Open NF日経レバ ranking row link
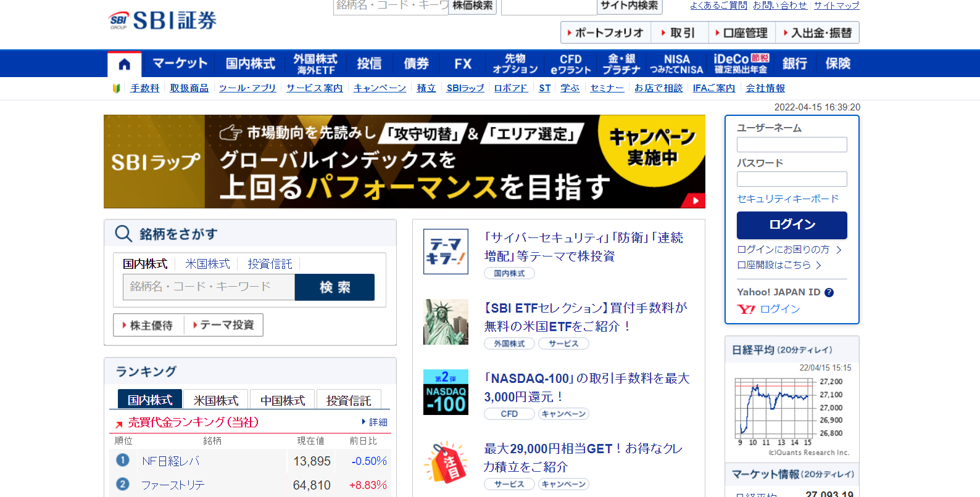980x497 pixels. 171,461
